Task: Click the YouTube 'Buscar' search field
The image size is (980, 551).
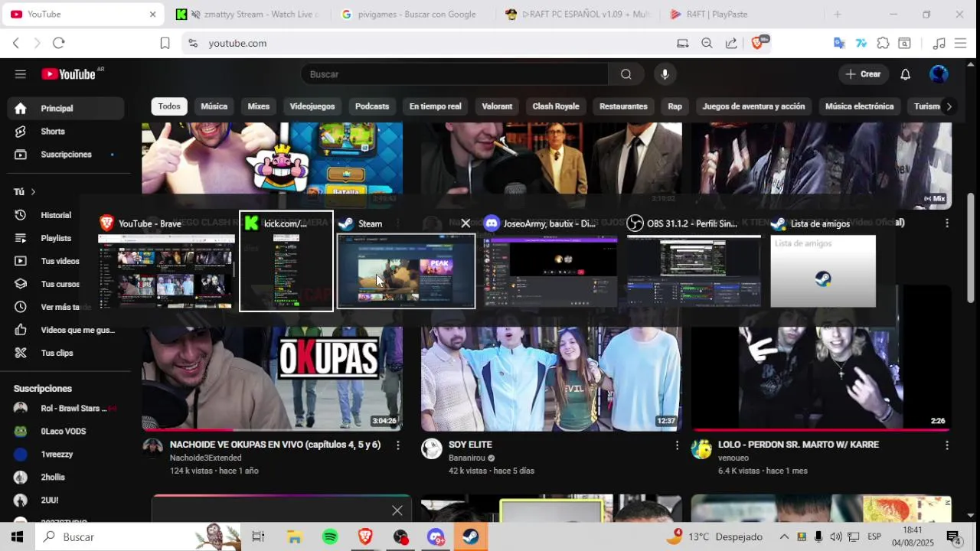Action: point(455,74)
